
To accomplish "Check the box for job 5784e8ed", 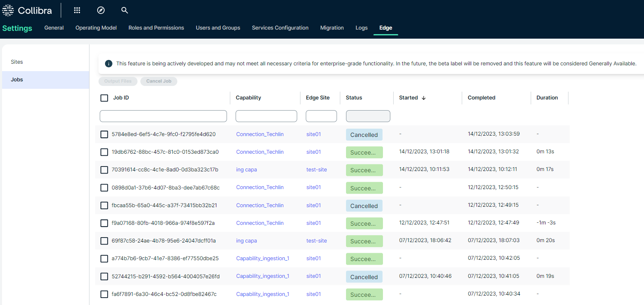I will (104, 134).
